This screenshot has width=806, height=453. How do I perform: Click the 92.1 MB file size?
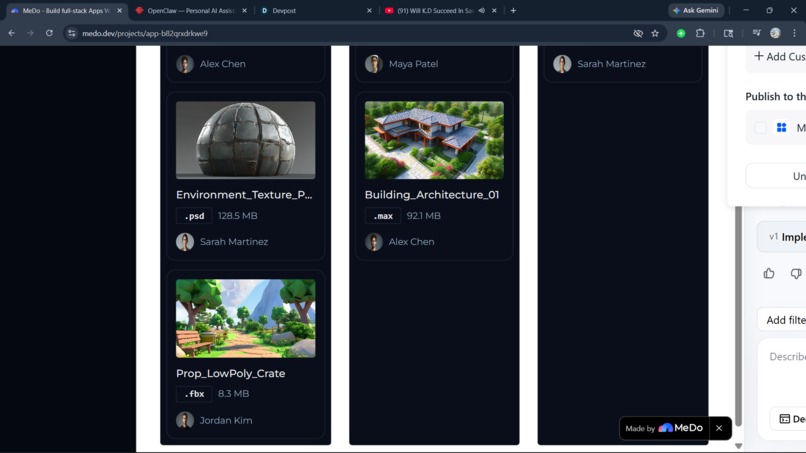[424, 216]
